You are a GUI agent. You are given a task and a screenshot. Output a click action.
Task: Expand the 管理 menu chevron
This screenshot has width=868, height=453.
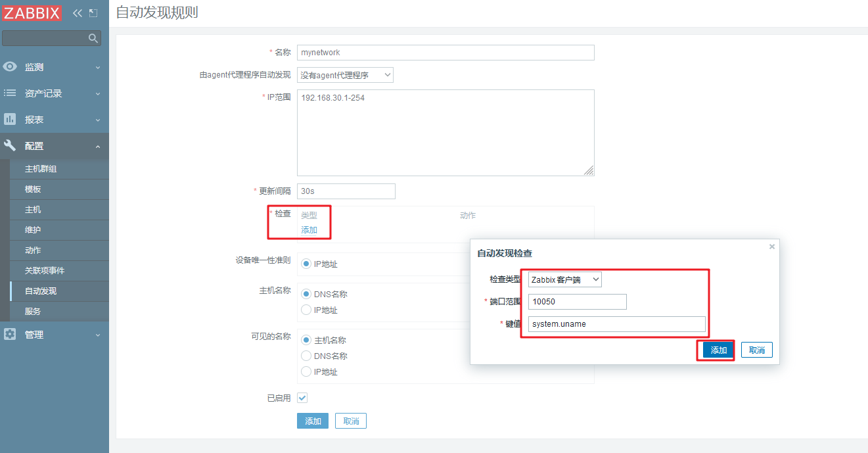pyautogui.click(x=98, y=335)
